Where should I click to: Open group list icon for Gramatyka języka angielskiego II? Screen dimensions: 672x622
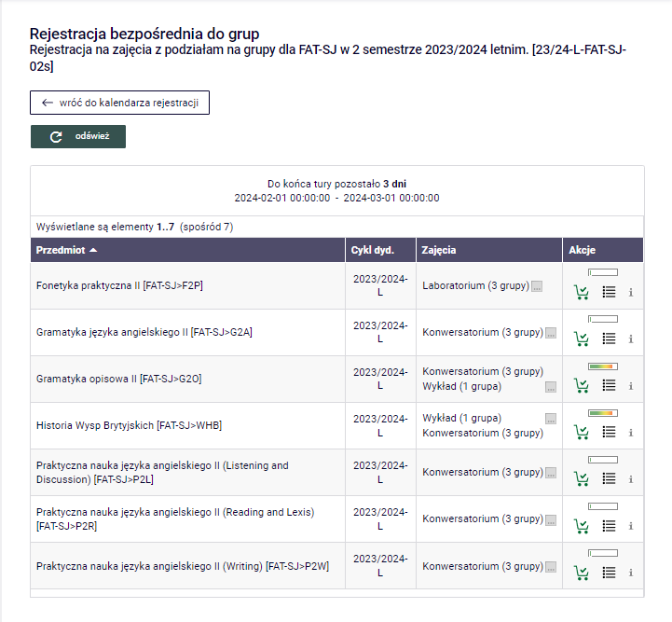pyautogui.click(x=609, y=339)
